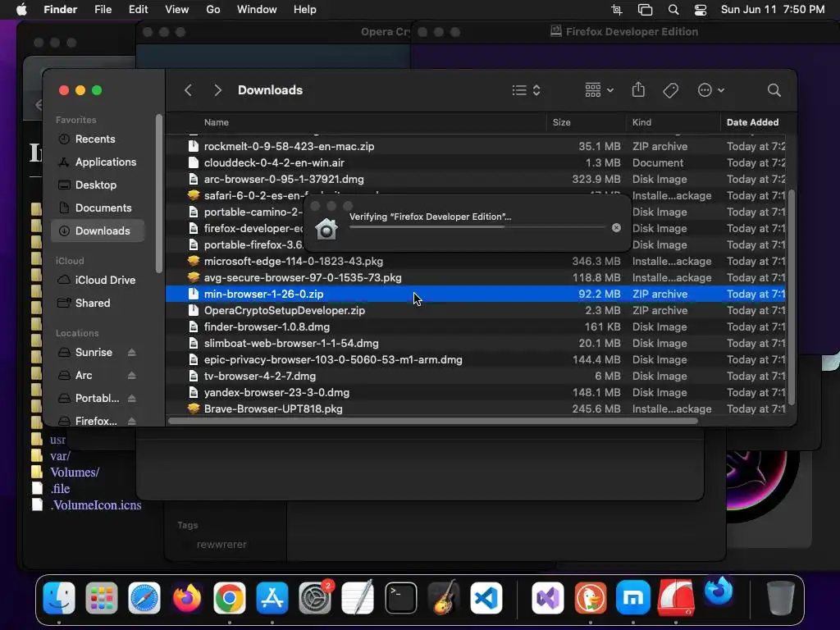Open the Go menu
The width and height of the screenshot is (840, 630).
pos(213,10)
